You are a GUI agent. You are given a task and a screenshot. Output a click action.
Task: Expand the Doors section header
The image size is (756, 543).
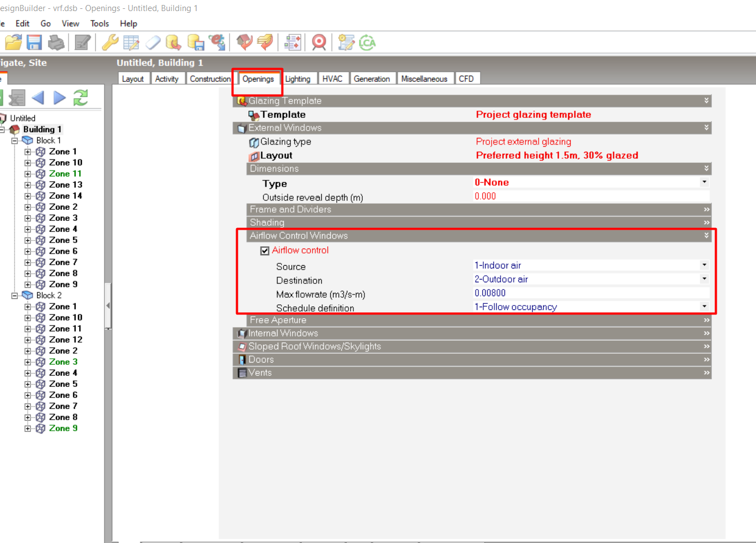coord(472,360)
